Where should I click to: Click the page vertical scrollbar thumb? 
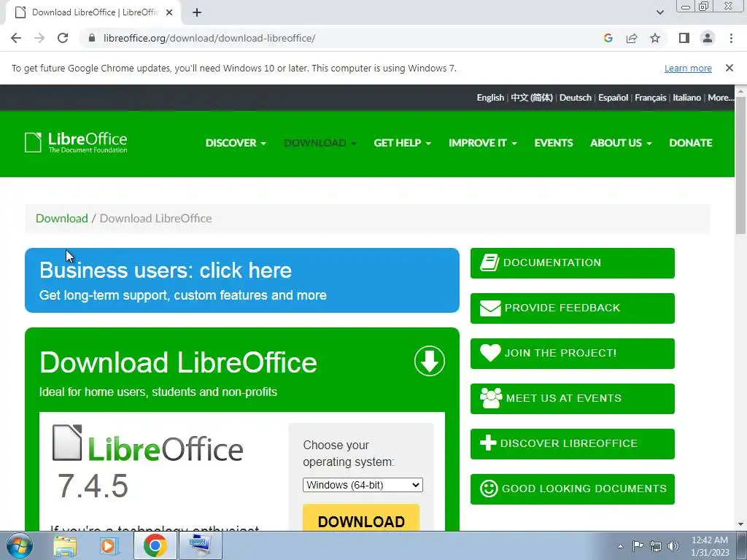point(740,164)
